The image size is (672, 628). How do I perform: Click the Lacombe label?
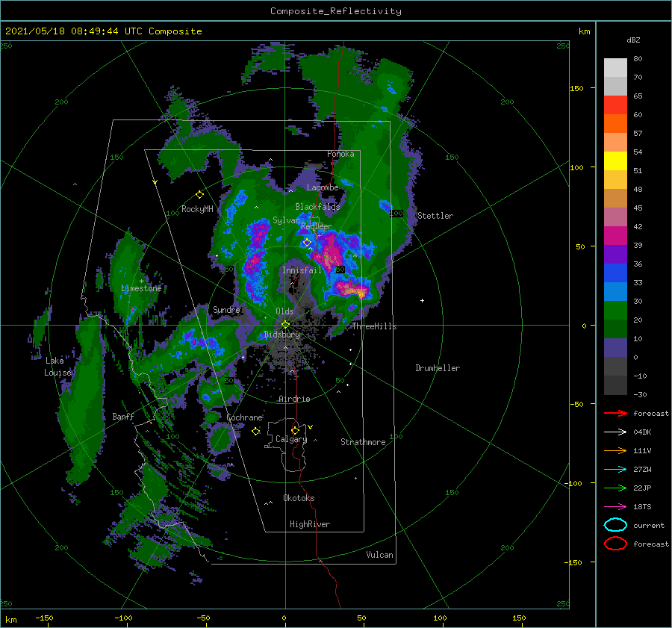pyautogui.click(x=323, y=187)
